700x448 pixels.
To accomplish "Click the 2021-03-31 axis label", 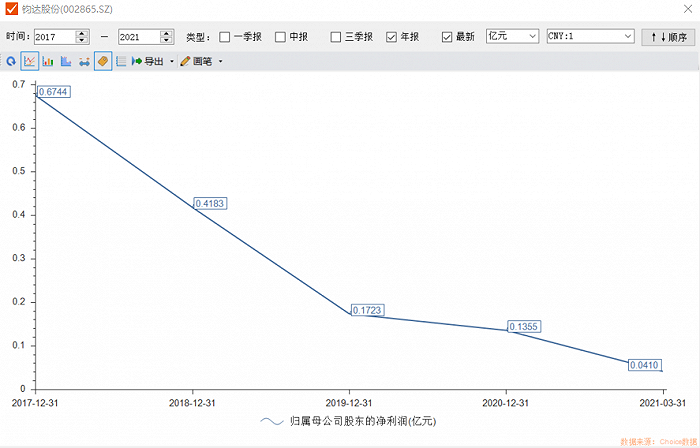I will click(x=662, y=403).
